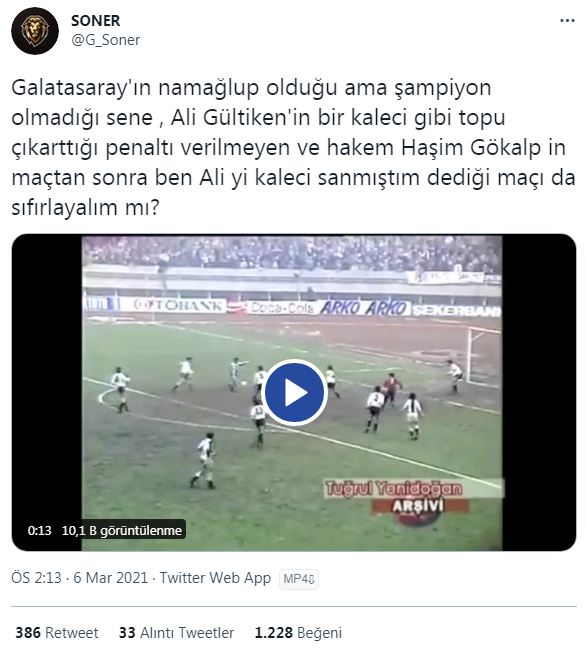View the 1.228 Beğeni likes list
This screenshot has height=658, width=587.
pyautogui.click(x=298, y=633)
